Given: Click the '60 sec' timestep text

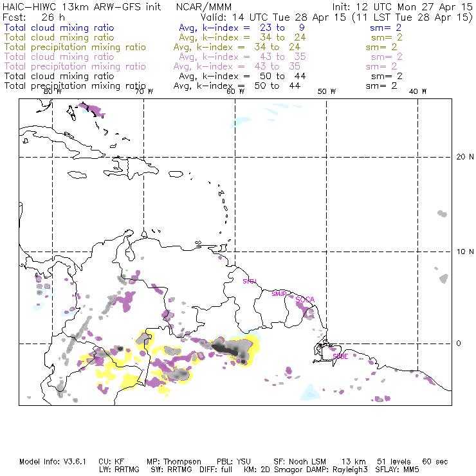Looking at the screenshot, I should 435,462.
